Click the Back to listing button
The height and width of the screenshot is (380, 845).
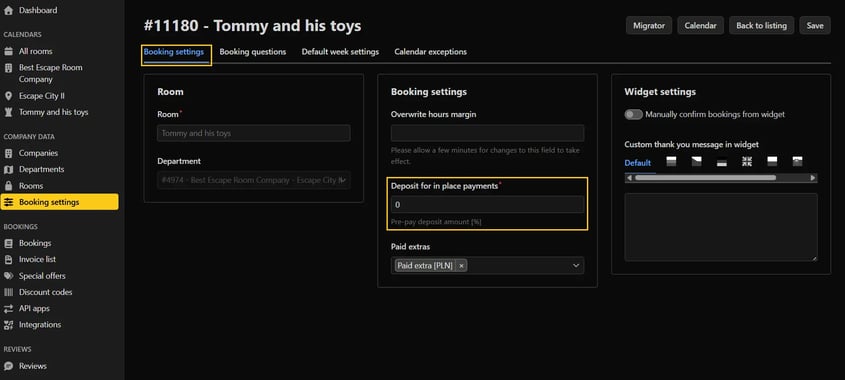click(x=761, y=25)
